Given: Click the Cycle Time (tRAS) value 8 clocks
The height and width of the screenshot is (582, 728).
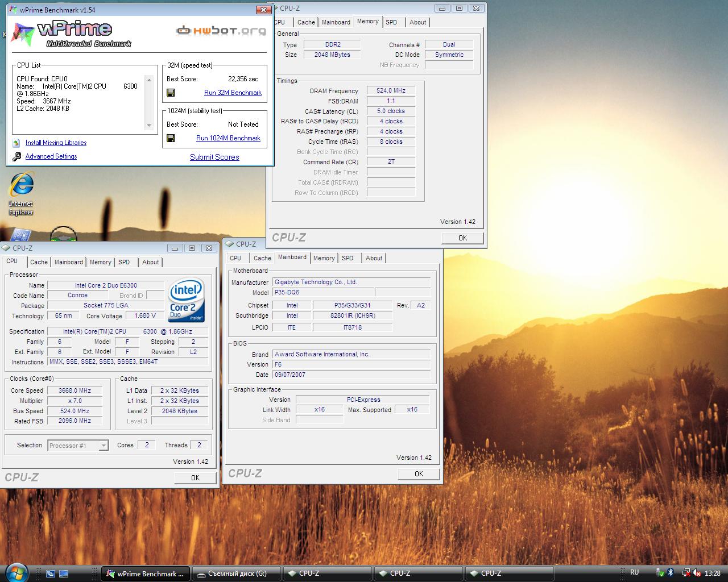Looking at the screenshot, I should (391, 142).
